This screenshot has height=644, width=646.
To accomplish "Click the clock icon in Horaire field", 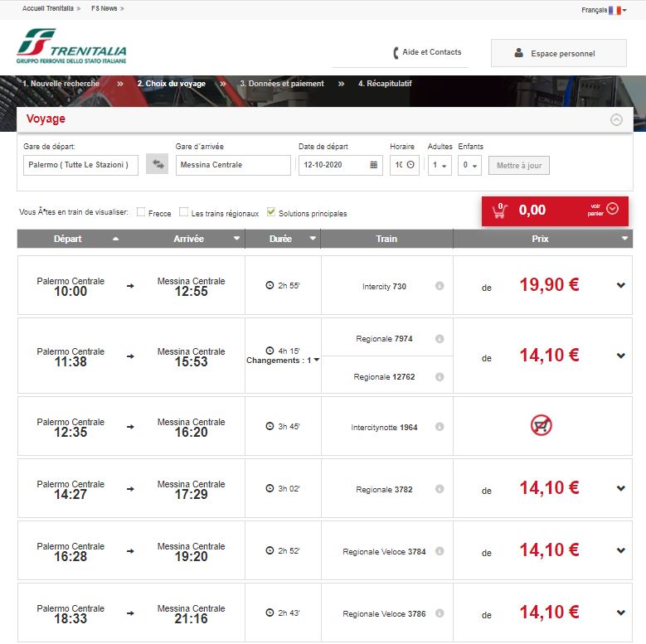I will coord(410,165).
